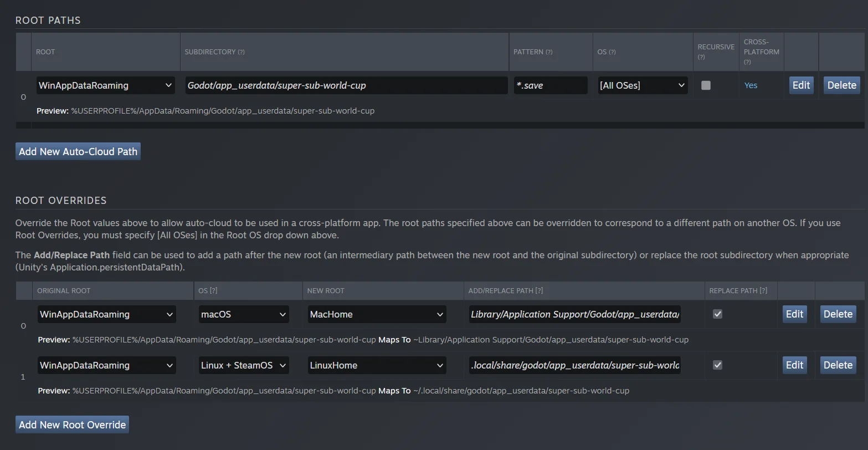Click the ROOT OVERRIDES section heading

point(61,200)
